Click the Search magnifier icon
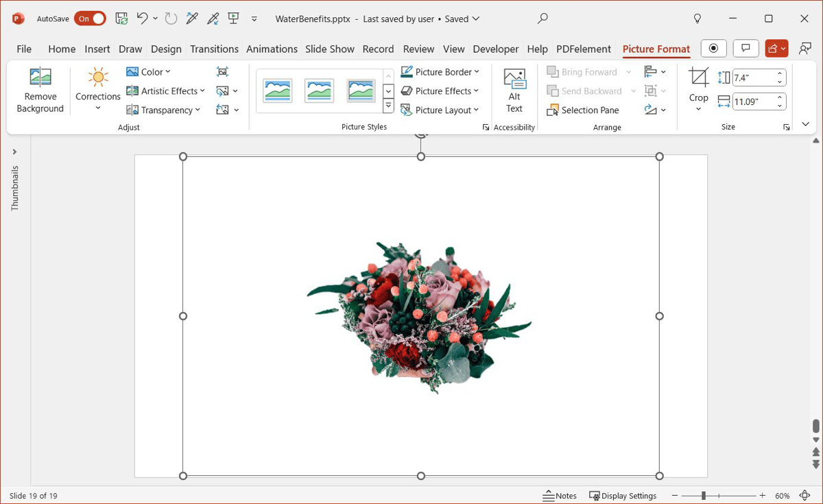Image resolution: width=823 pixels, height=504 pixels. tap(542, 19)
